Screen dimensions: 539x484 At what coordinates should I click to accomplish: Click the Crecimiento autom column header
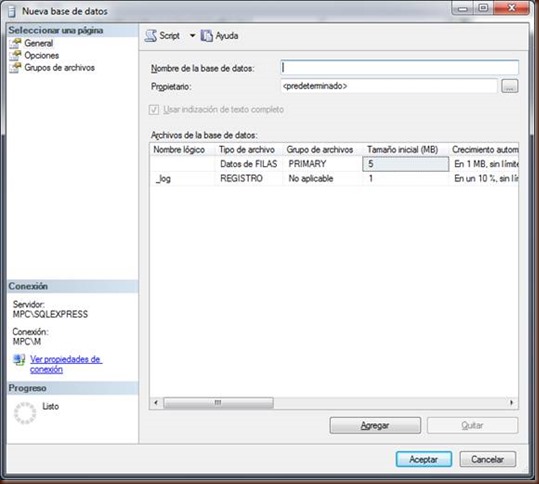point(484,150)
